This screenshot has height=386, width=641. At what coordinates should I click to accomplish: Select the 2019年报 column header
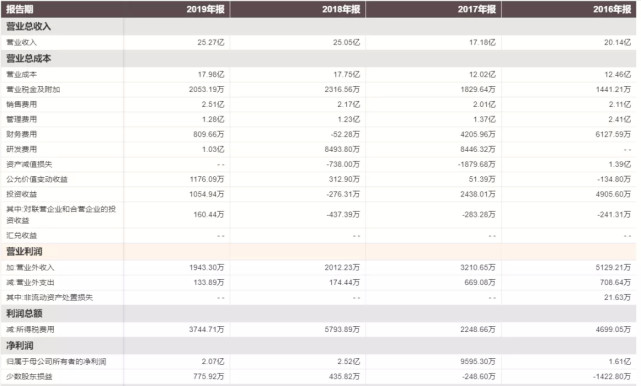pyautogui.click(x=205, y=9)
